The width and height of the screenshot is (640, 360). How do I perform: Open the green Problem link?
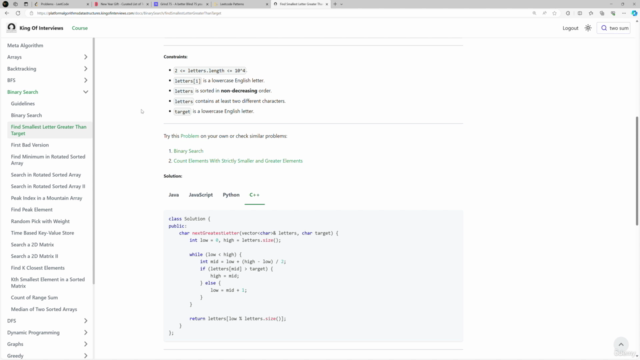pos(190,136)
